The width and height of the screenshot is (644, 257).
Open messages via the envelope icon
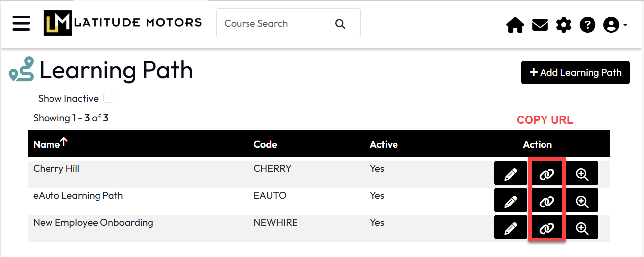pyautogui.click(x=540, y=25)
